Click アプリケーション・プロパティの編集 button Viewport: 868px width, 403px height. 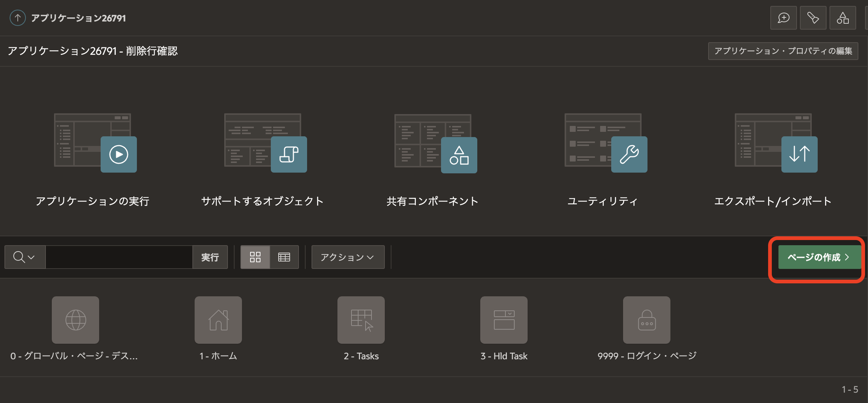pyautogui.click(x=783, y=51)
